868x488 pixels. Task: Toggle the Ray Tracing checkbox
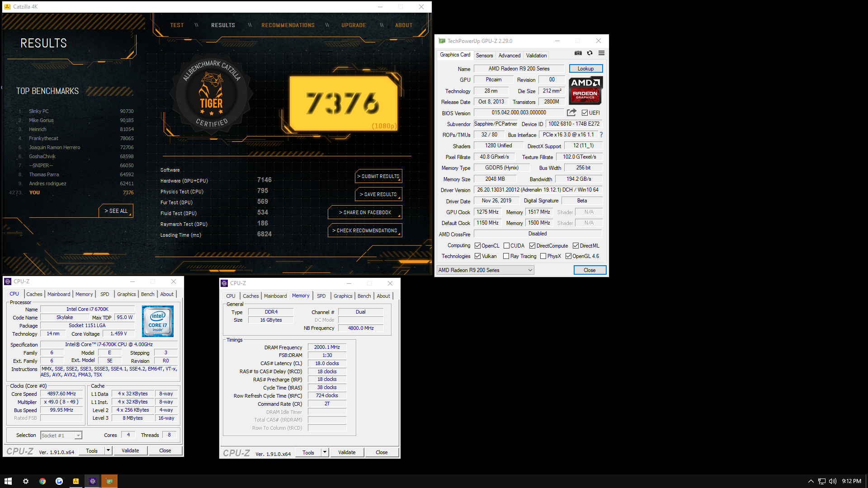click(x=506, y=256)
